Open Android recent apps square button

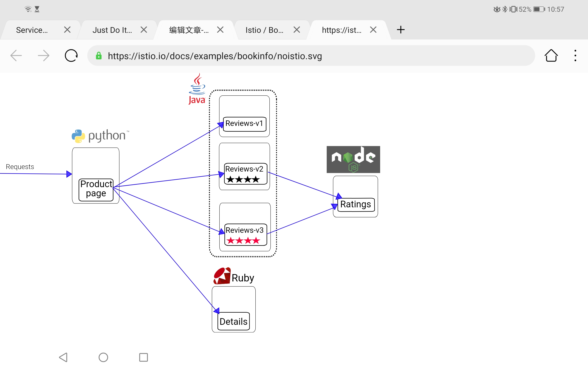point(143,357)
